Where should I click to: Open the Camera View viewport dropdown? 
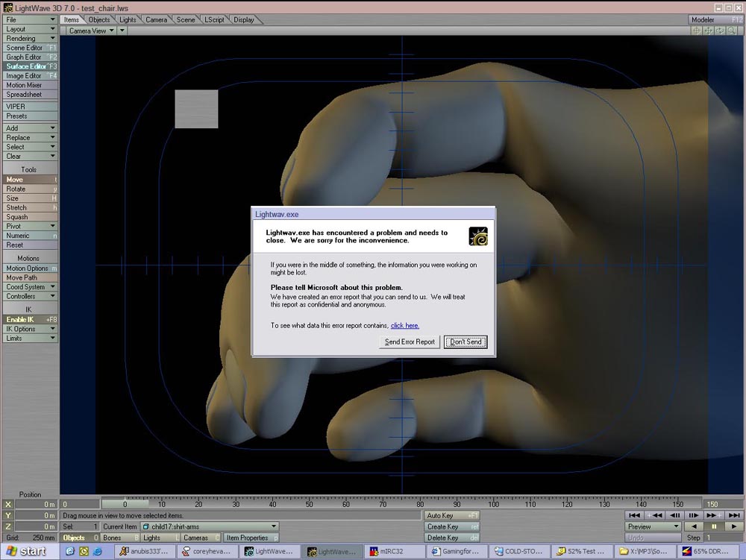[x=91, y=31]
